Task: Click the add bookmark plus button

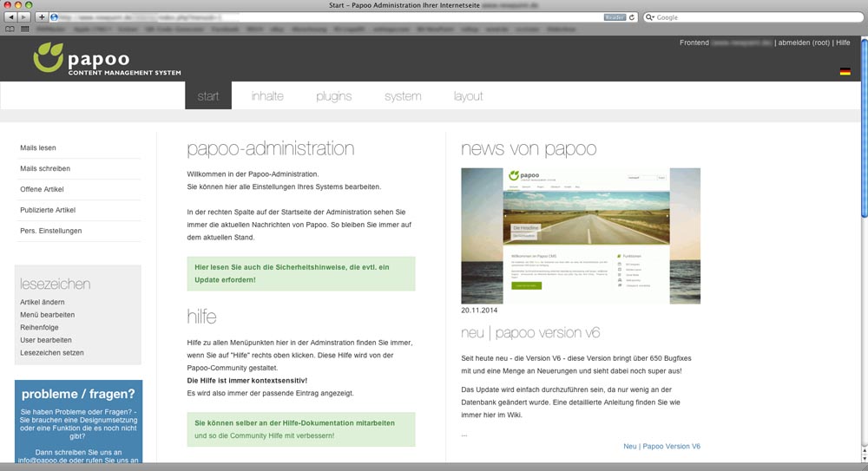Action: click(x=41, y=17)
